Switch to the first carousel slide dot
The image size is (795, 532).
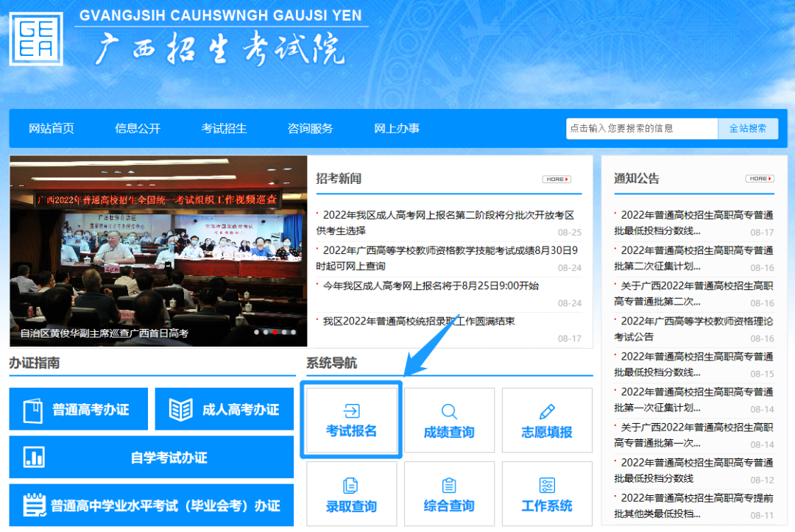point(257,333)
